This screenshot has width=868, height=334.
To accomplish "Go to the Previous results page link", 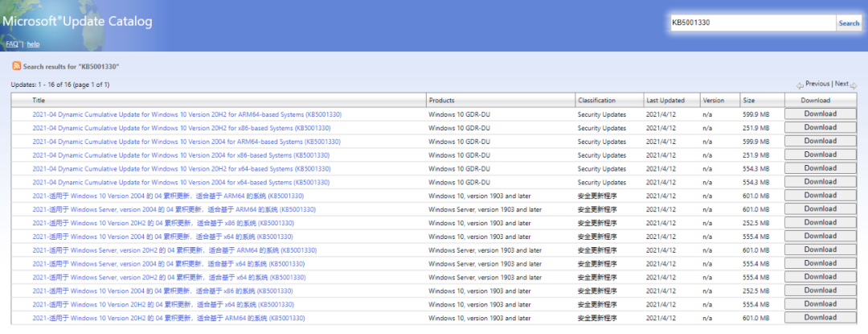I will pyautogui.click(x=817, y=84).
